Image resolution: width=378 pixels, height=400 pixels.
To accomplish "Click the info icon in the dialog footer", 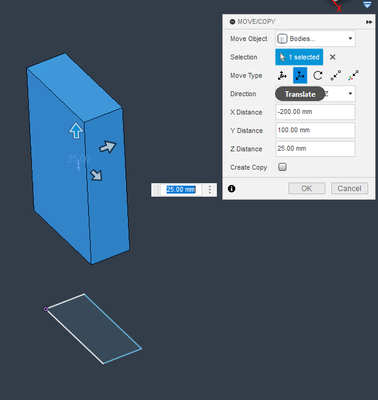I will pyautogui.click(x=232, y=189).
